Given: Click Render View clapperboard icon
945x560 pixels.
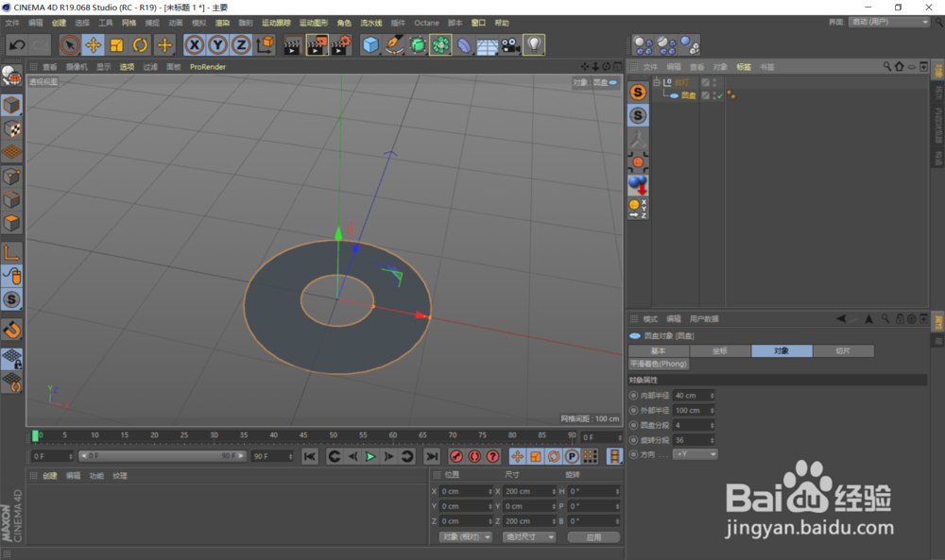Looking at the screenshot, I should pyautogui.click(x=293, y=45).
